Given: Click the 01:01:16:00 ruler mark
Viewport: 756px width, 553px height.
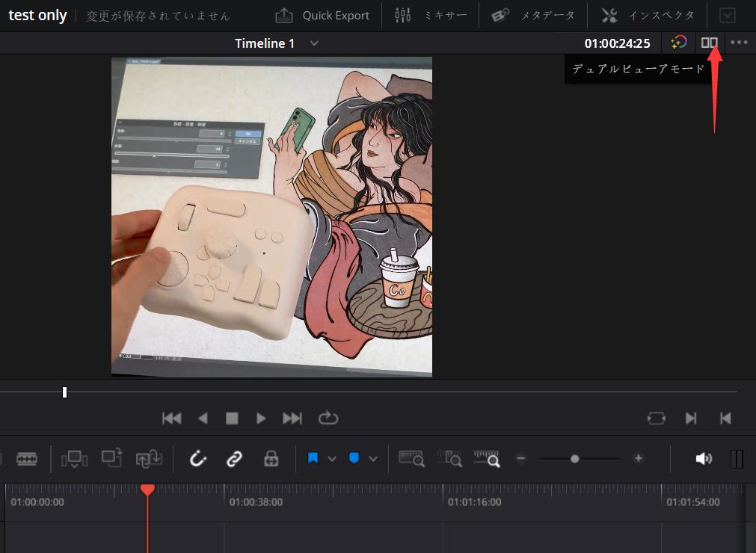Looking at the screenshot, I should pyautogui.click(x=474, y=502).
